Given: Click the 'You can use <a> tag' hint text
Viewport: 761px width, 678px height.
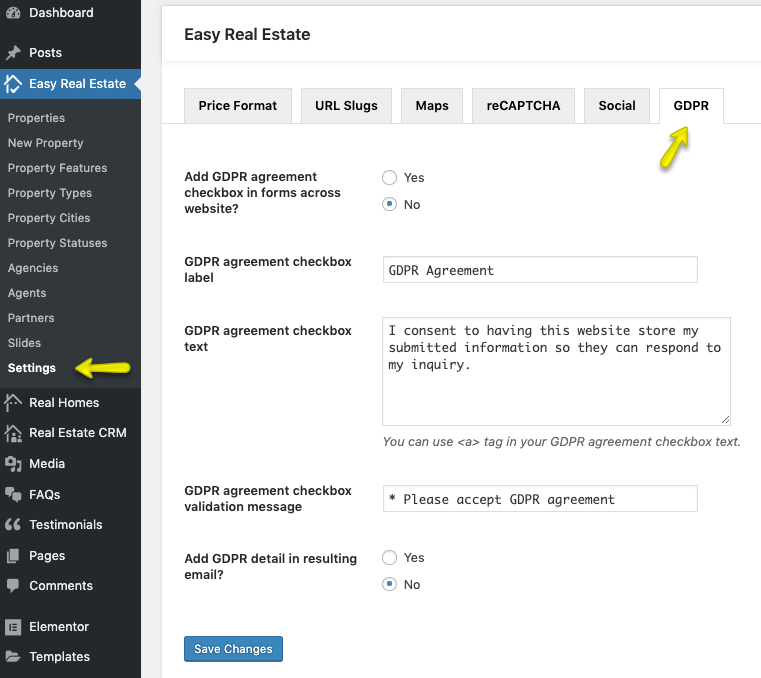Looking at the screenshot, I should (562, 442).
